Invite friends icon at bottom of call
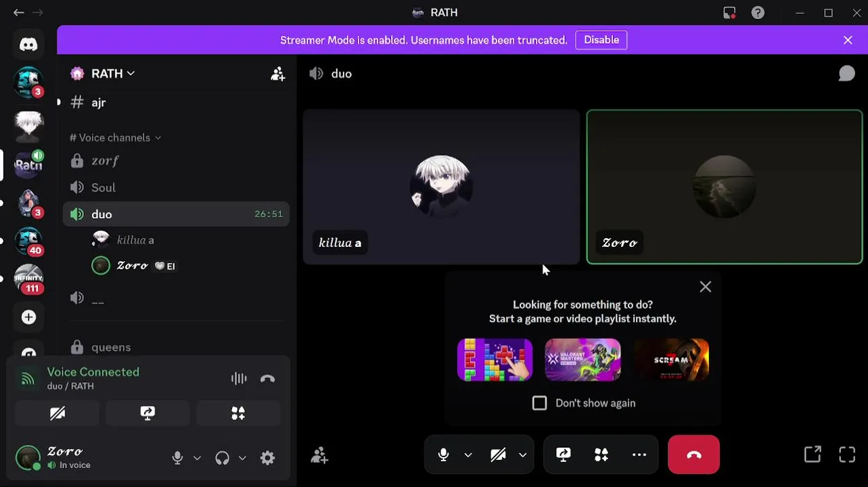 pyautogui.click(x=319, y=455)
